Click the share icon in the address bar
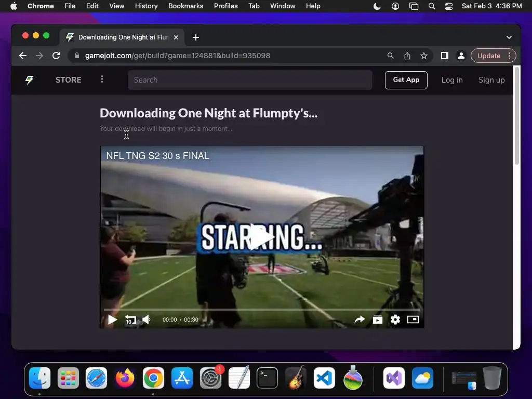Image resolution: width=532 pixels, height=399 pixels. click(x=407, y=56)
